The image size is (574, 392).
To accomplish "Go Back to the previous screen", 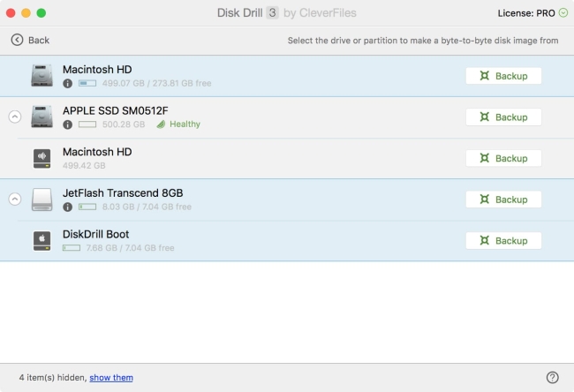I will [30, 40].
